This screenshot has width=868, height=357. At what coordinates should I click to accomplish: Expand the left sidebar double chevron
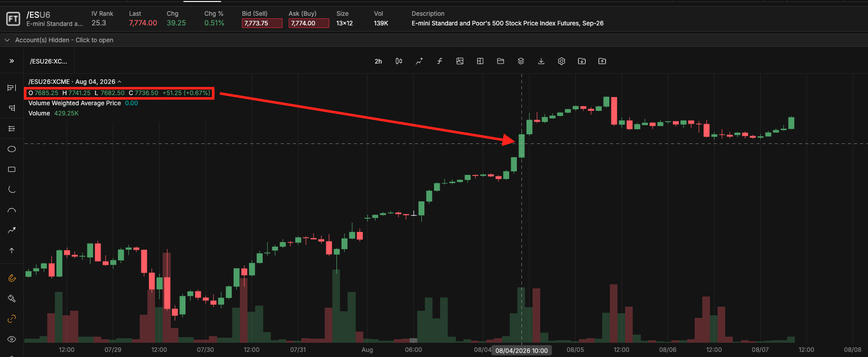coord(12,61)
